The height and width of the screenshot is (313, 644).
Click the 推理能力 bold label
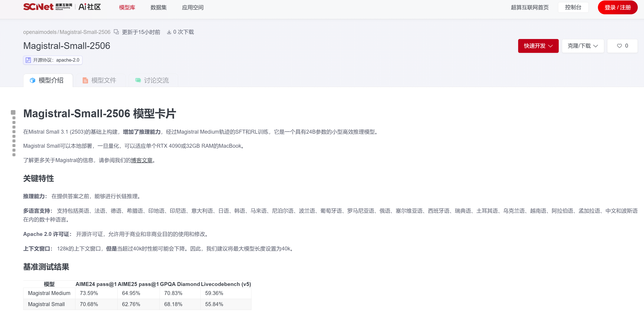point(35,196)
